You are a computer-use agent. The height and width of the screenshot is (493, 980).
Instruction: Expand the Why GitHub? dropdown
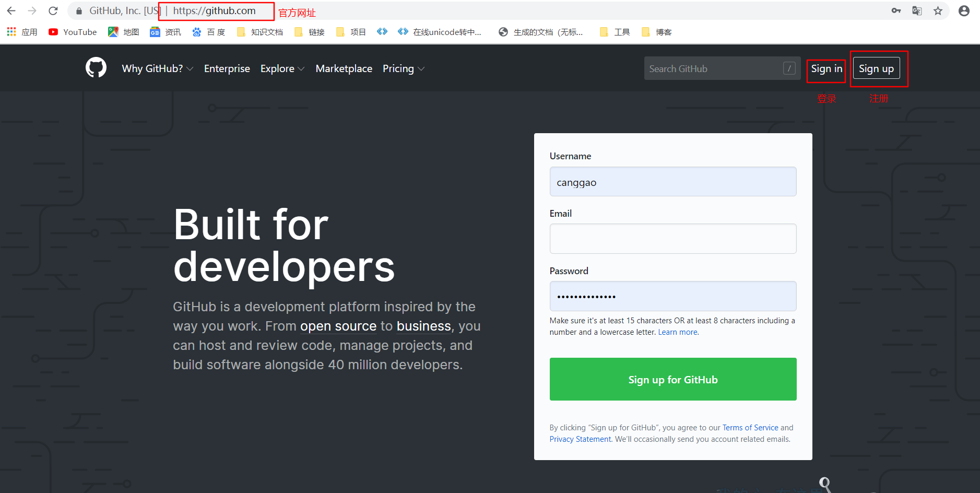[158, 68]
